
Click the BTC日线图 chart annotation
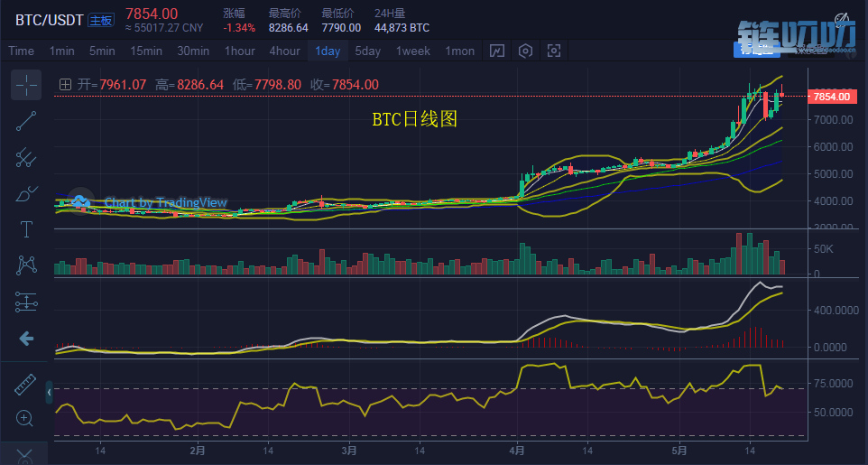tap(415, 119)
